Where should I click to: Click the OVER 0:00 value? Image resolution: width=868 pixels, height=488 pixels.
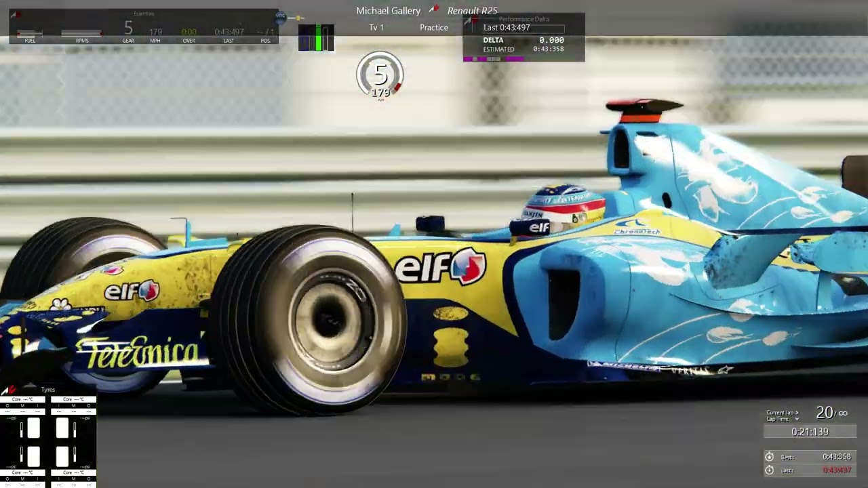click(x=189, y=32)
